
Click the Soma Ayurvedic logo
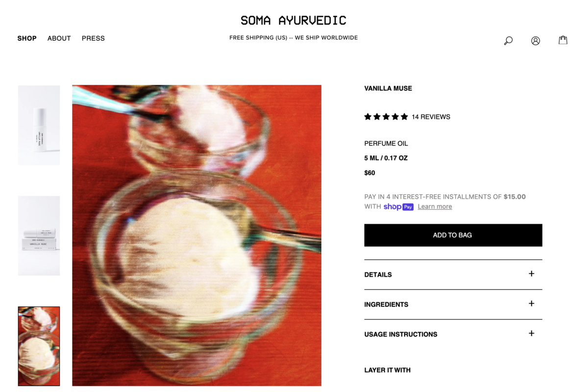pyautogui.click(x=294, y=21)
